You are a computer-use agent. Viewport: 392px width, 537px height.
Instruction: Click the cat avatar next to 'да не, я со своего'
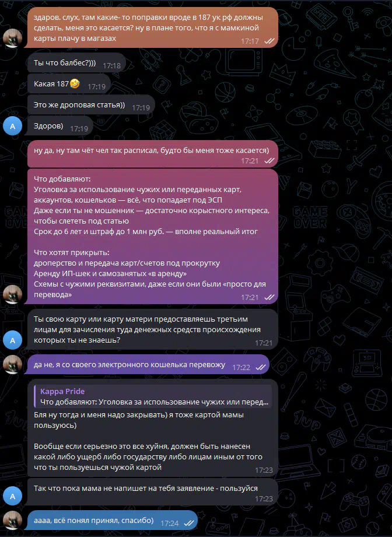[13, 364]
